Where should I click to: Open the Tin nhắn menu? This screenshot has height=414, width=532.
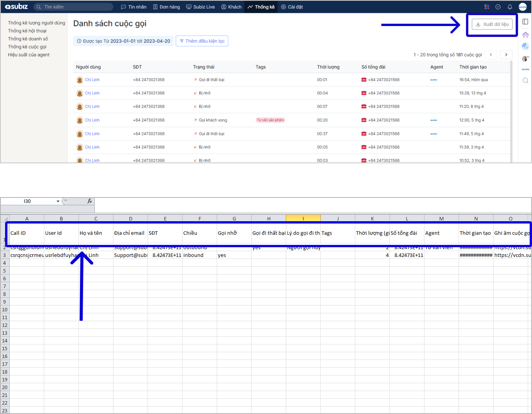134,7
